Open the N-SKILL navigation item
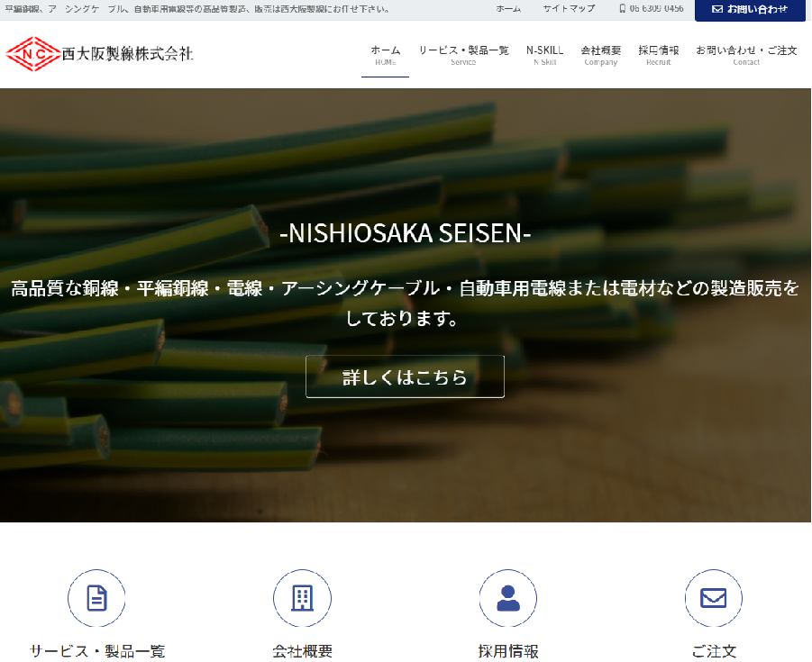Screen dimensions: 812x662 pyautogui.click(x=544, y=55)
